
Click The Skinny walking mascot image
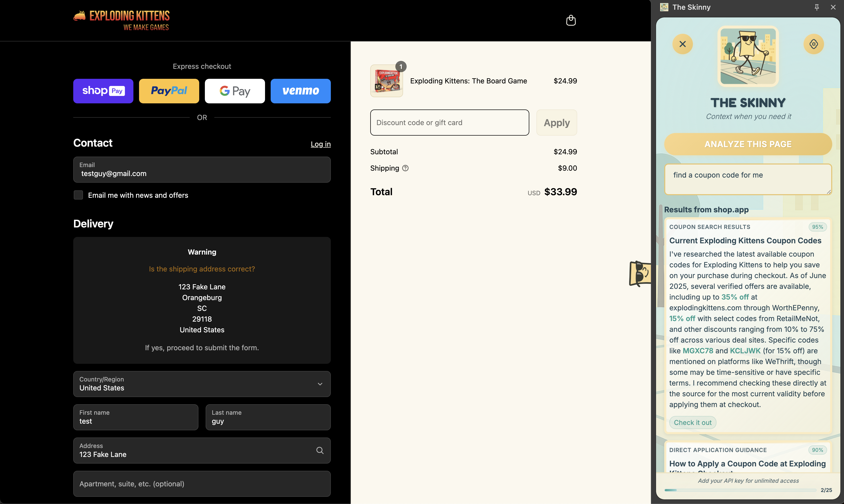(748, 56)
